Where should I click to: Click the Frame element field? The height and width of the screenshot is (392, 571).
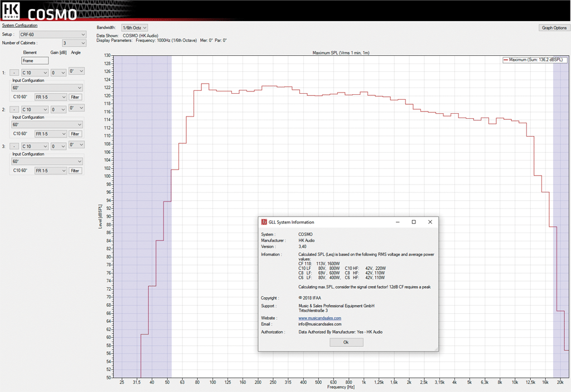click(35, 60)
